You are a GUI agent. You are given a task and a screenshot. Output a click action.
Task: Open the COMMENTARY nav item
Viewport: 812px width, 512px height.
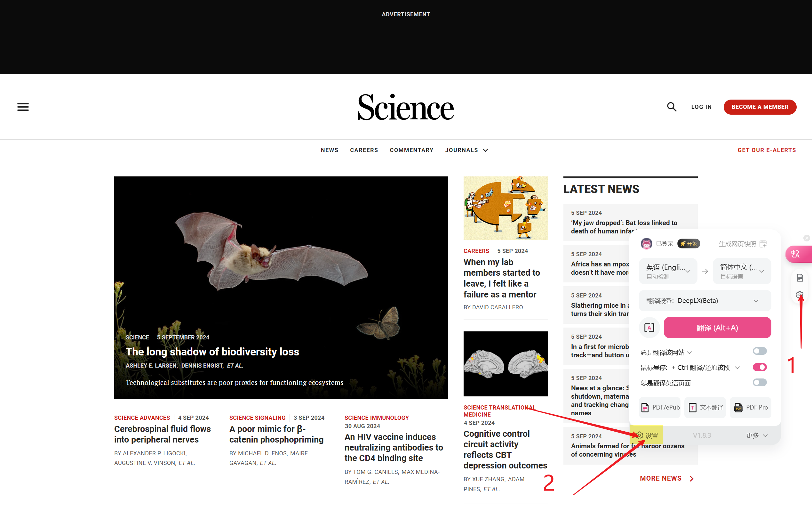coord(411,150)
